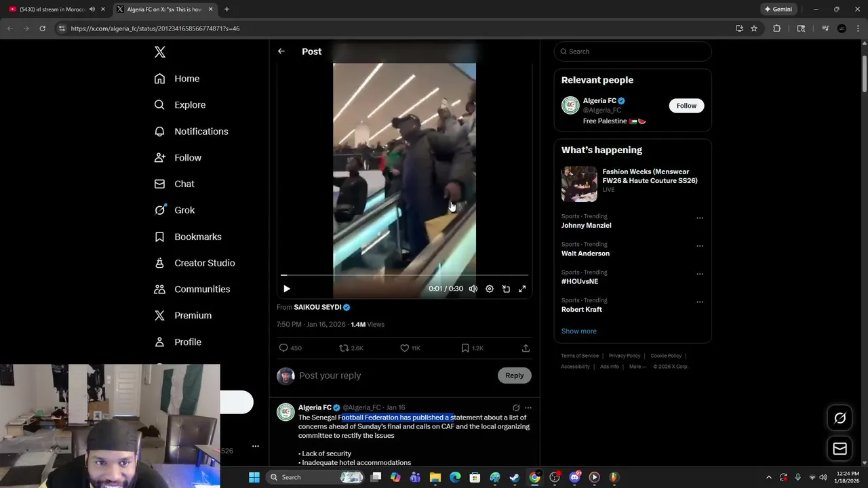Open the #HOUvsNE trending topic
The height and width of the screenshot is (488, 868).
580,281
